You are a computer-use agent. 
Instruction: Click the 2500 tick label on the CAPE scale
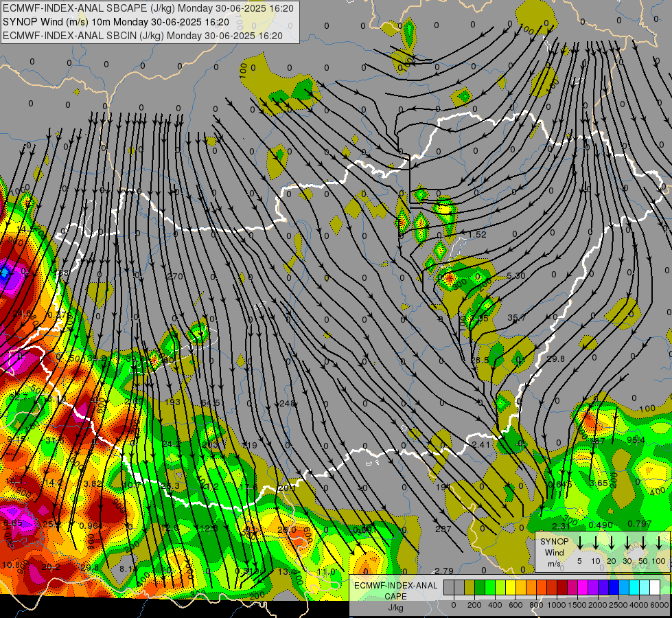[x=618, y=605]
